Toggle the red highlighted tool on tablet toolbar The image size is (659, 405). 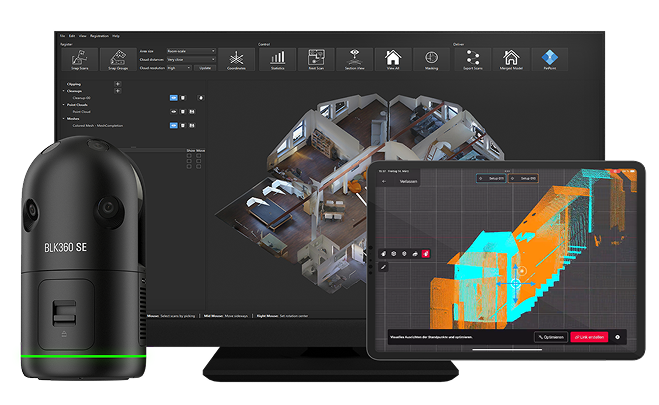[426, 253]
